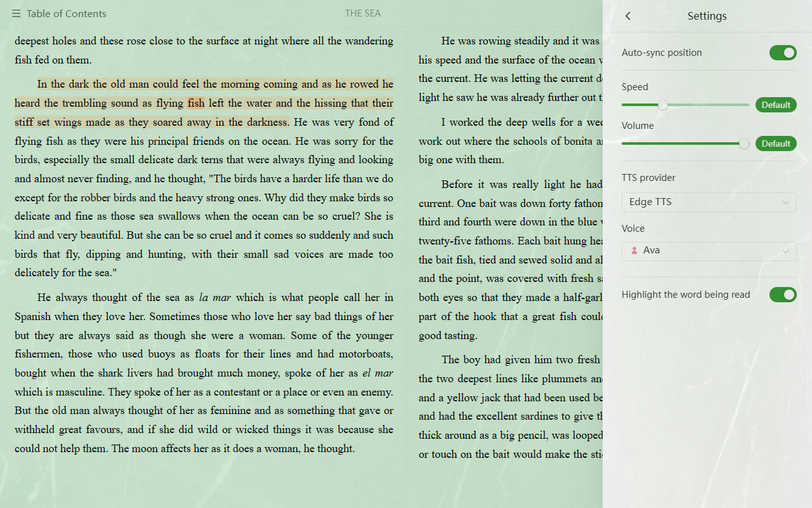Click the Speed slider handle
Image resolution: width=812 pixels, height=508 pixels.
663,105
